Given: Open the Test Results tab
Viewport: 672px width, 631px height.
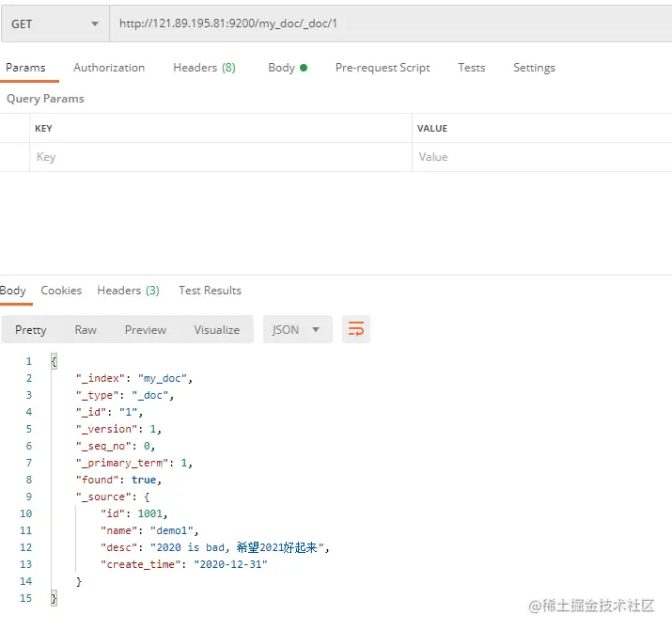Looking at the screenshot, I should click(x=210, y=291).
